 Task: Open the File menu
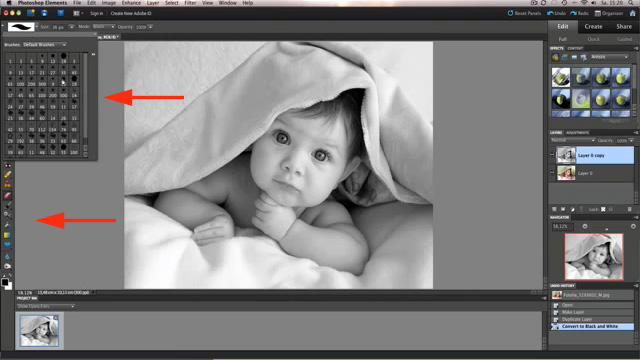(77, 3)
